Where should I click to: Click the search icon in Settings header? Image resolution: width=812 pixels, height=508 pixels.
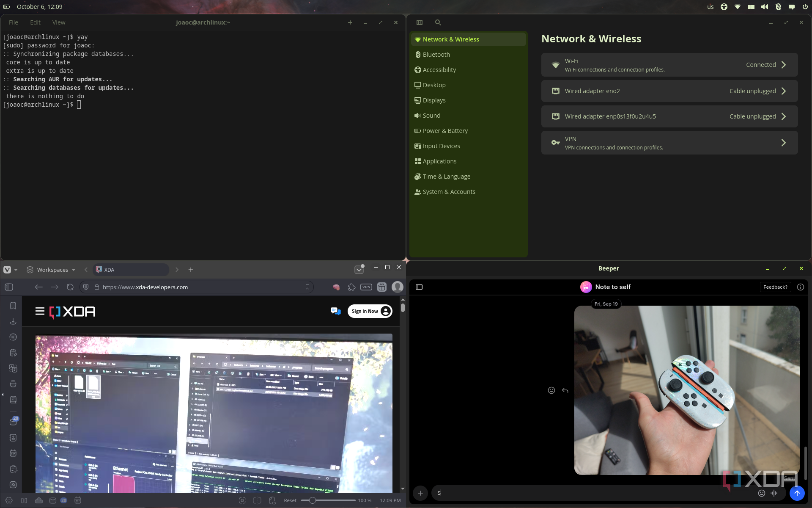pyautogui.click(x=438, y=22)
